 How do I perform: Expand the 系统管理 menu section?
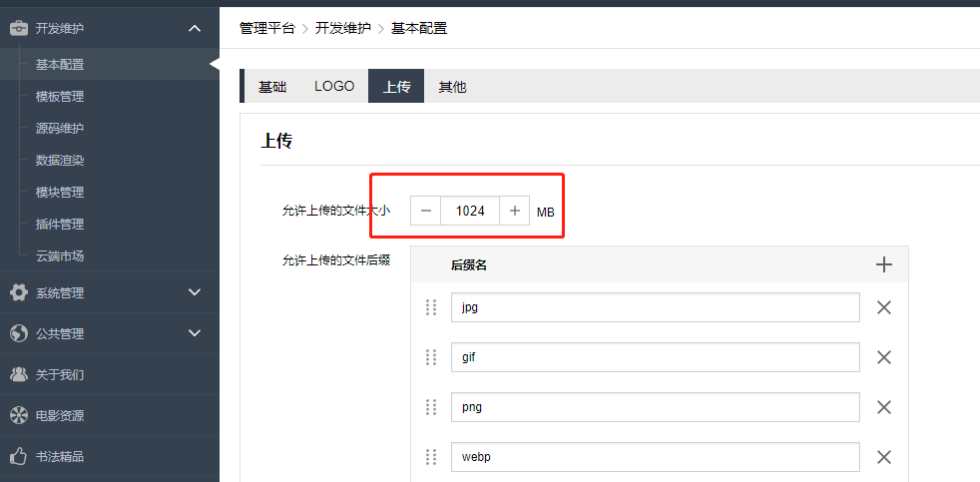(195, 292)
